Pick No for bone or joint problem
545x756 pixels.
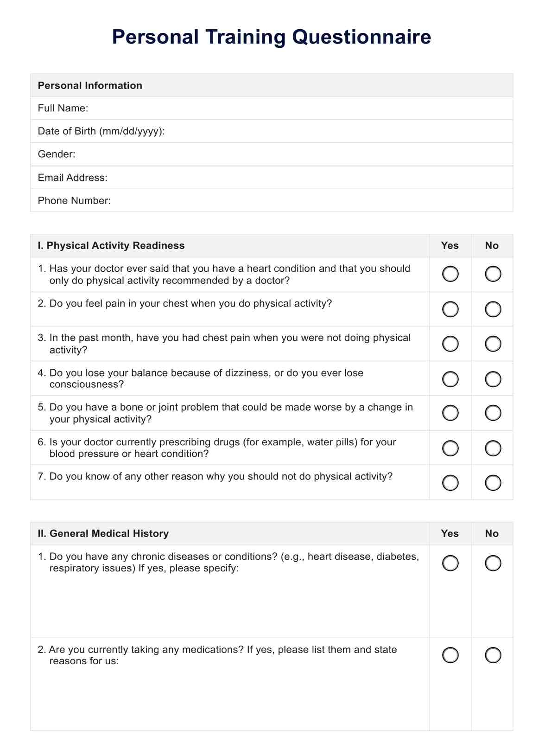(493, 413)
